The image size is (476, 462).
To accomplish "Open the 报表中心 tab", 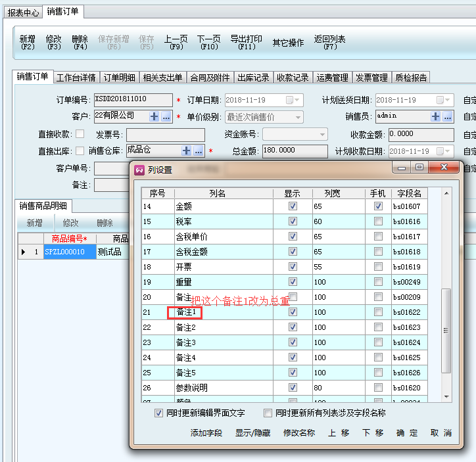I will pos(24,12).
